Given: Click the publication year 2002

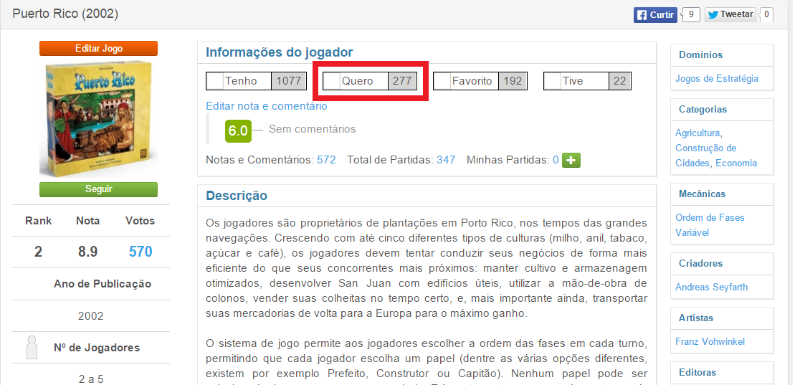Looking at the screenshot, I should click(x=91, y=316).
